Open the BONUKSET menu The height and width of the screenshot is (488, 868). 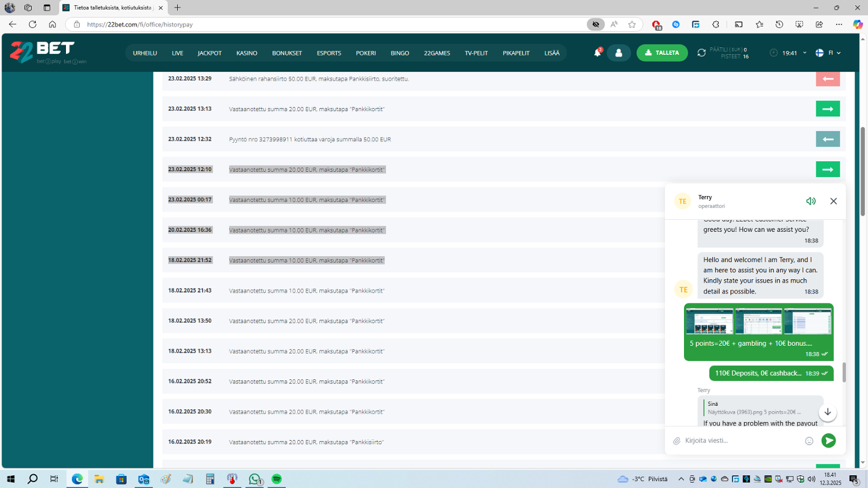[x=287, y=53]
